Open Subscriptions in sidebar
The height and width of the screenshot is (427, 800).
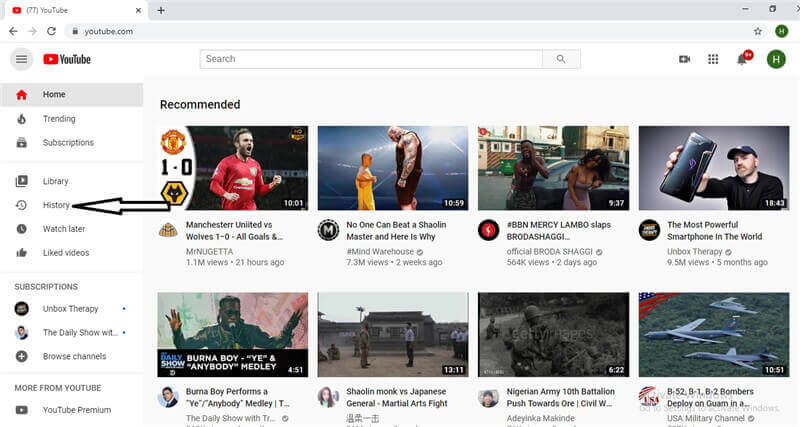click(x=67, y=143)
